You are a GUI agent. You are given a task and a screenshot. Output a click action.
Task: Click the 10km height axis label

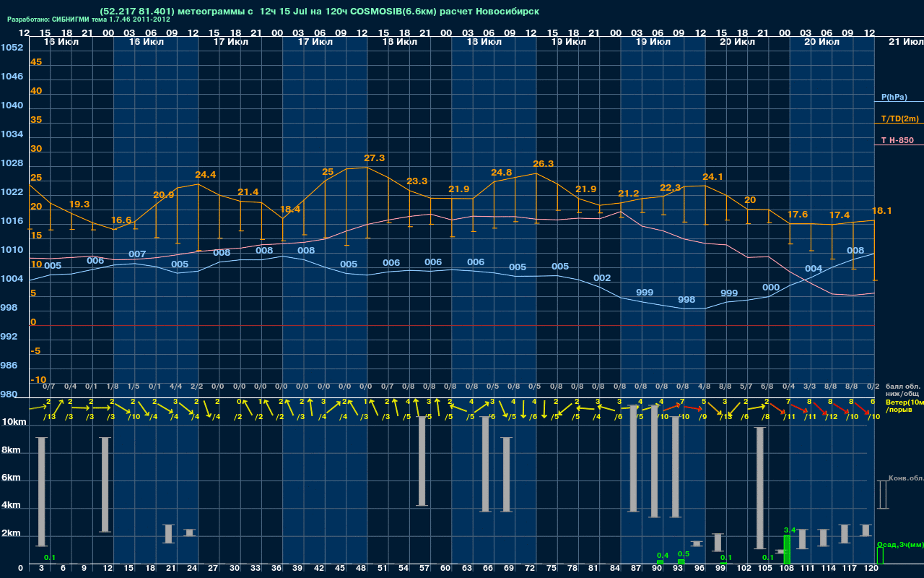tap(14, 422)
